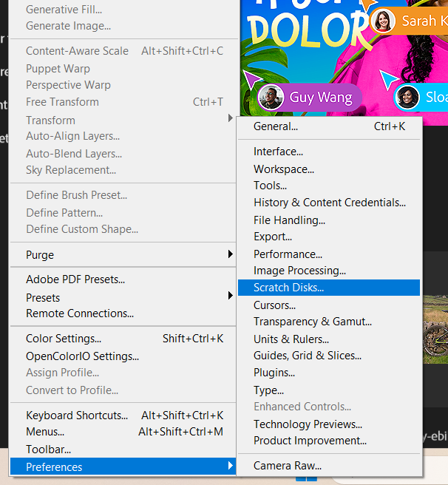Open Units & Rulers preferences
The image size is (448, 485).
click(x=328, y=339)
